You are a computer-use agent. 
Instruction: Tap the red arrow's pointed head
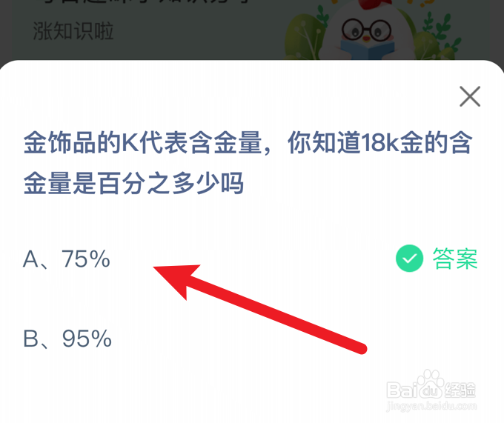point(177,278)
